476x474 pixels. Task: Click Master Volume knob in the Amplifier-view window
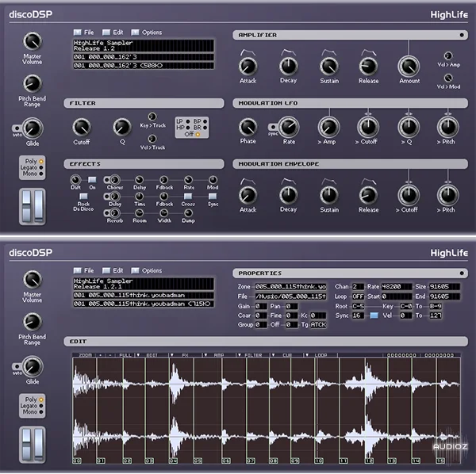point(33,41)
